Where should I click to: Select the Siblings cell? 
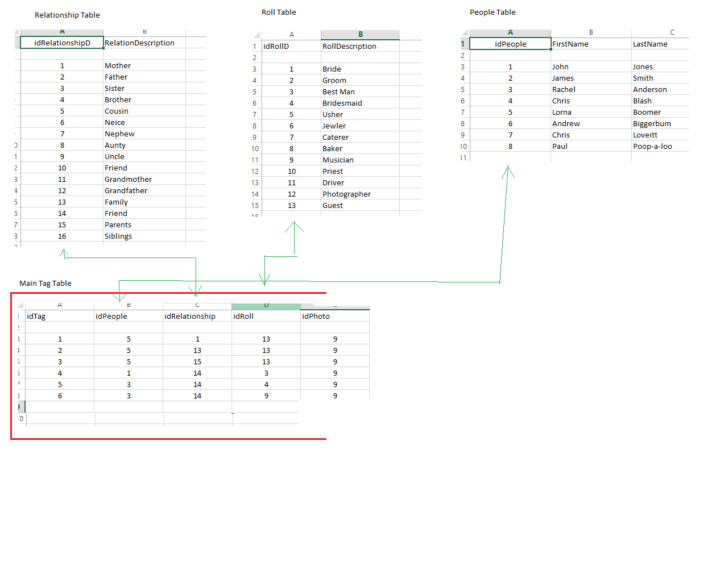coord(144,236)
